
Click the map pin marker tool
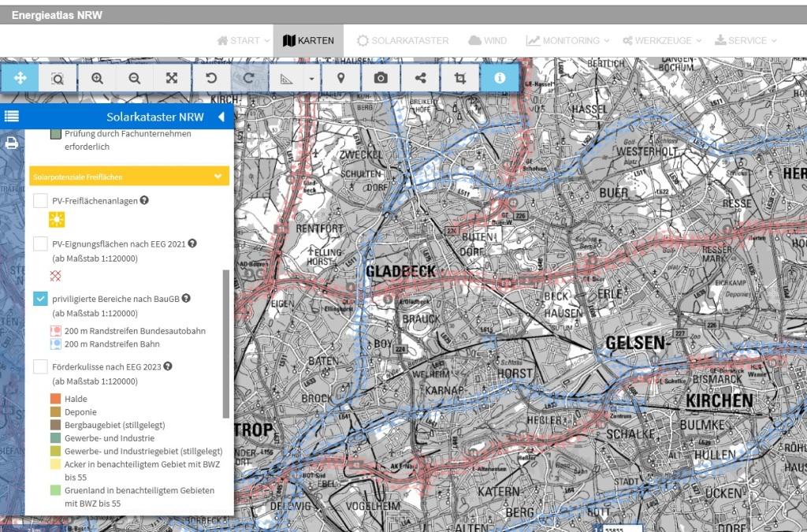pos(341,78)
